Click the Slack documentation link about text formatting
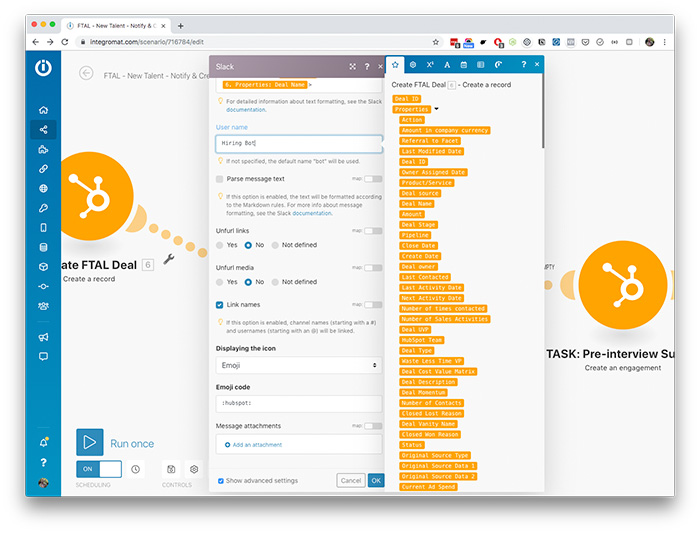Viewport: 700px width, 533px height. 246,110
